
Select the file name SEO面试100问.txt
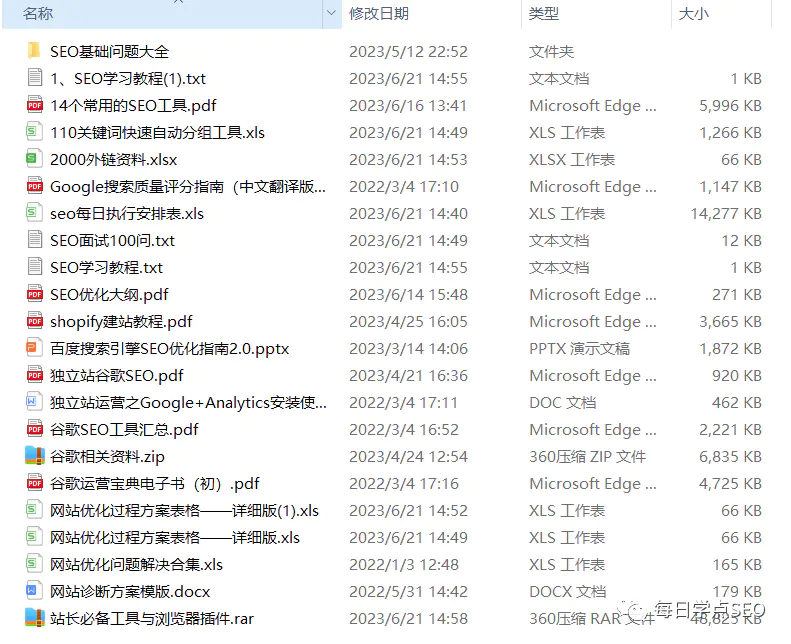click(112, 241)
